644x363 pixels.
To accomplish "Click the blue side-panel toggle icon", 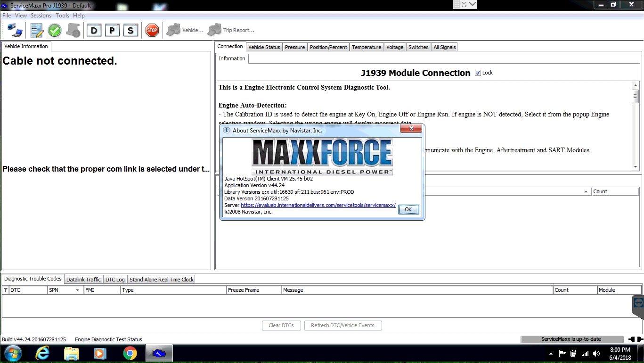I will tap(638, 303).
